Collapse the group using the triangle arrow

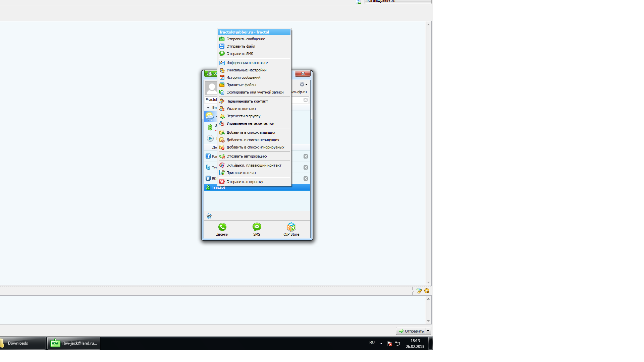[208, 108]
